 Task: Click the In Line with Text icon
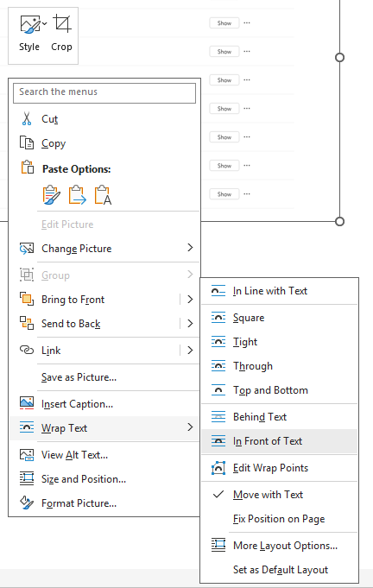pyautogui.click(x=218, y=291)
